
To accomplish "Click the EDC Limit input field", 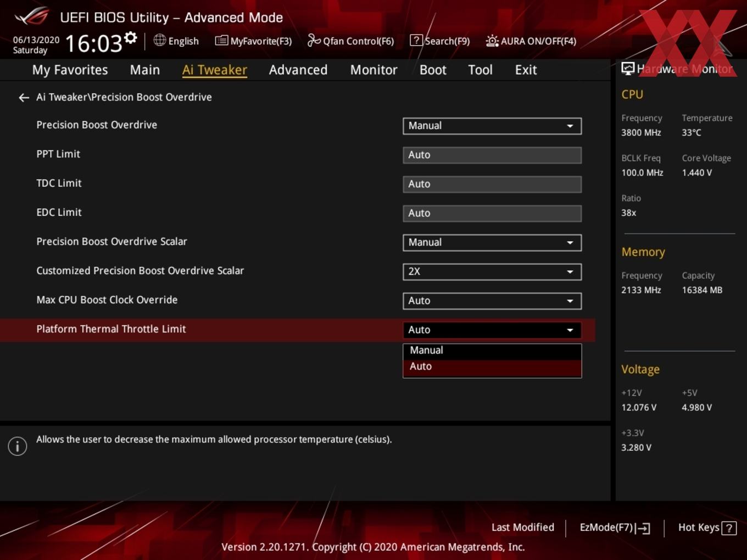I will pos(492,213).
